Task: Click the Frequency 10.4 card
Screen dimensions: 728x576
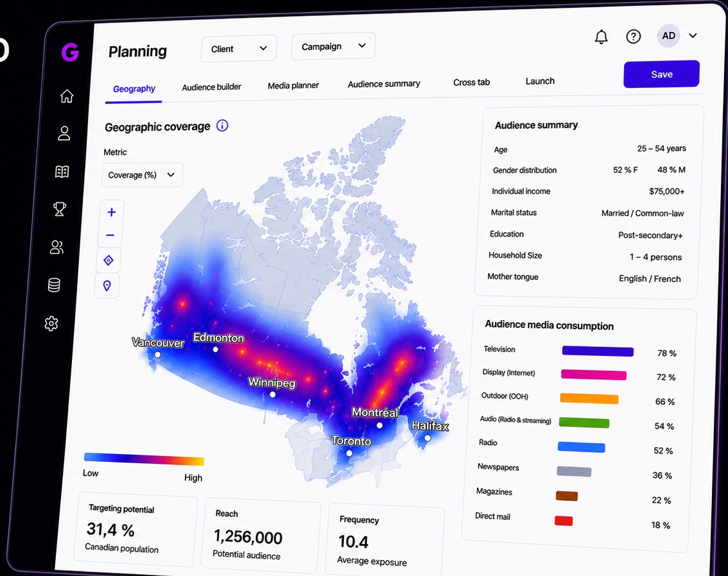Action: click(385, 541)
